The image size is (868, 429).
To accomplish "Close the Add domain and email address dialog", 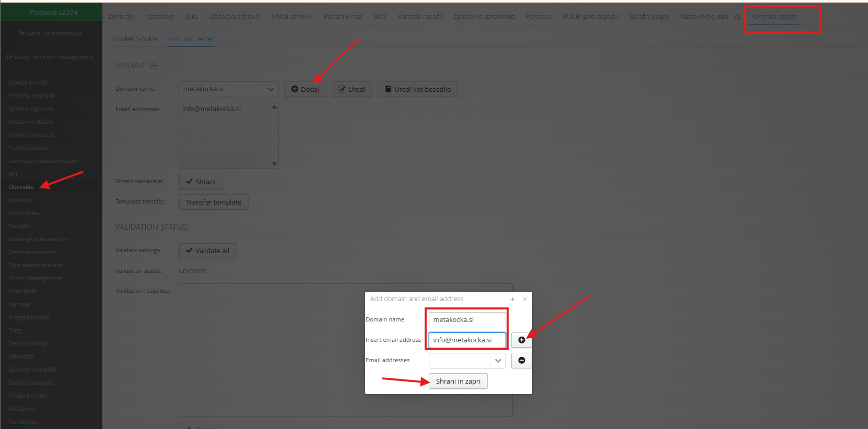I will coord(524,299).
